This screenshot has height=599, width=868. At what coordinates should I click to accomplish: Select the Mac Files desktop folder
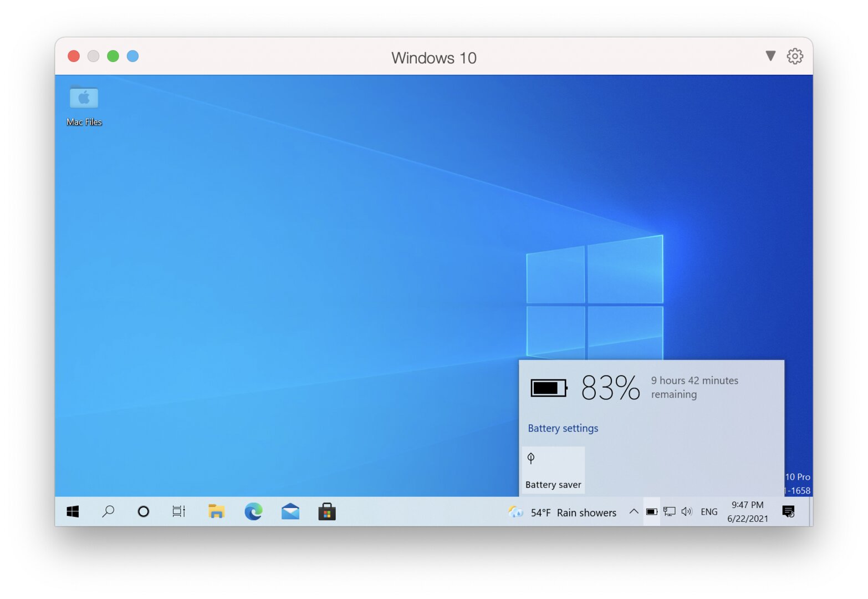click(x=84, y=105)
